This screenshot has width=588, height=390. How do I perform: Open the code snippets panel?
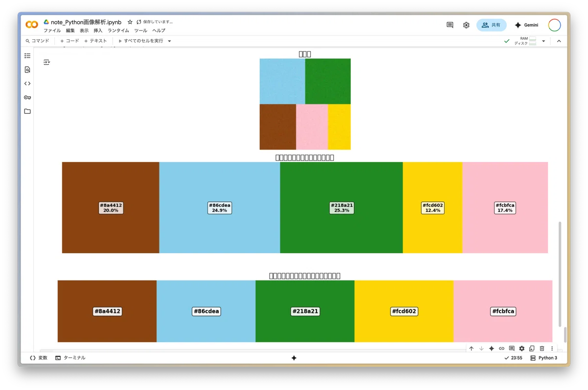[27, 83]
